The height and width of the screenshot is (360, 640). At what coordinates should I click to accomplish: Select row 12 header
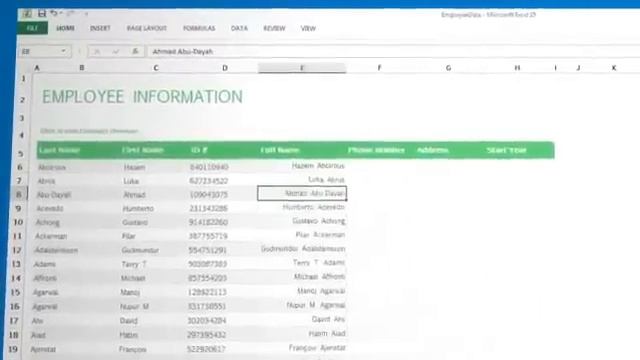pyautogui.click(x=17, y=250)
